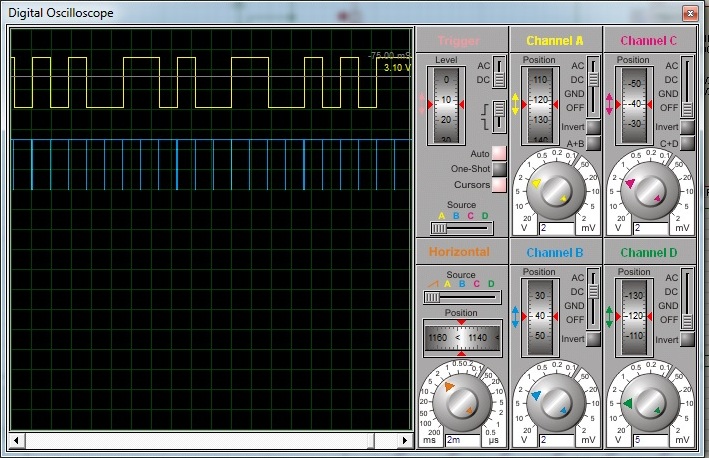Click the Horizontal source selector slider
Image resolution: width=709 pixels, height=458 pixels.
(x=462, y=297)
